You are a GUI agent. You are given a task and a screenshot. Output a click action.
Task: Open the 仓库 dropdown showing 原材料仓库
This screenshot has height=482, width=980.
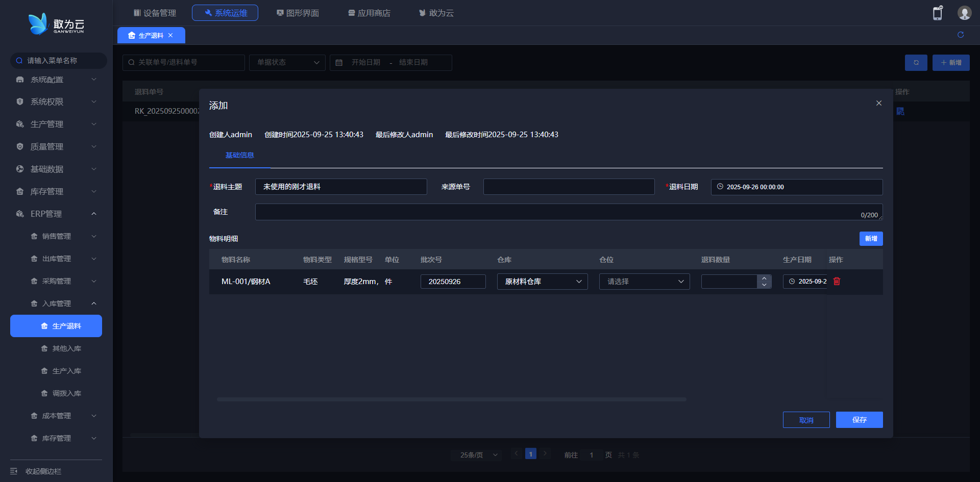542,282
